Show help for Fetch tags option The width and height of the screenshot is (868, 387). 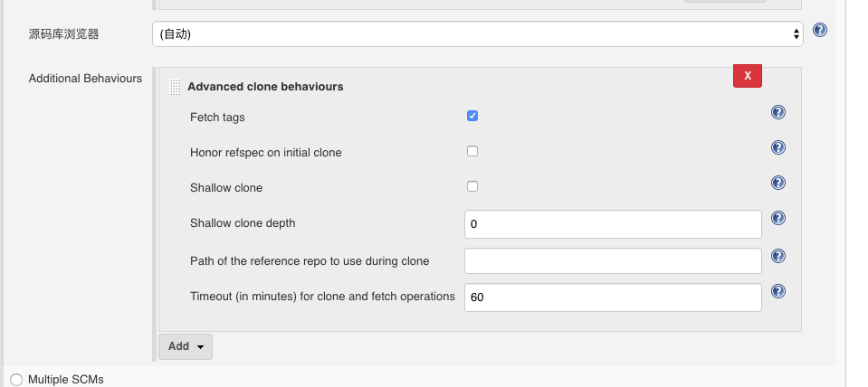coord(778,112)
